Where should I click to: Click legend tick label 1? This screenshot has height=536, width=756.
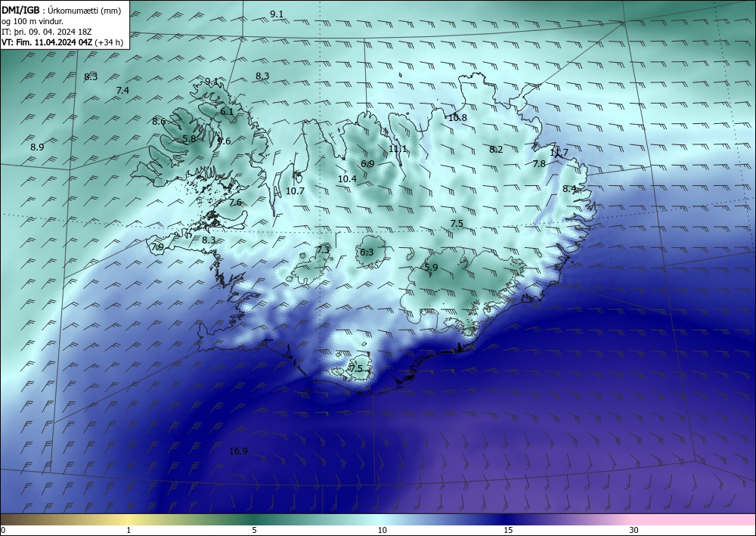(x=129, y=530)
